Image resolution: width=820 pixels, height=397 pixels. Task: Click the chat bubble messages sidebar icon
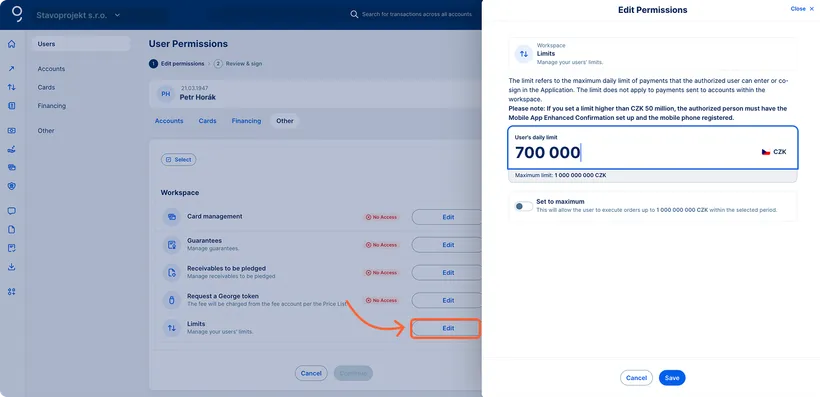[x=12, y=211]
